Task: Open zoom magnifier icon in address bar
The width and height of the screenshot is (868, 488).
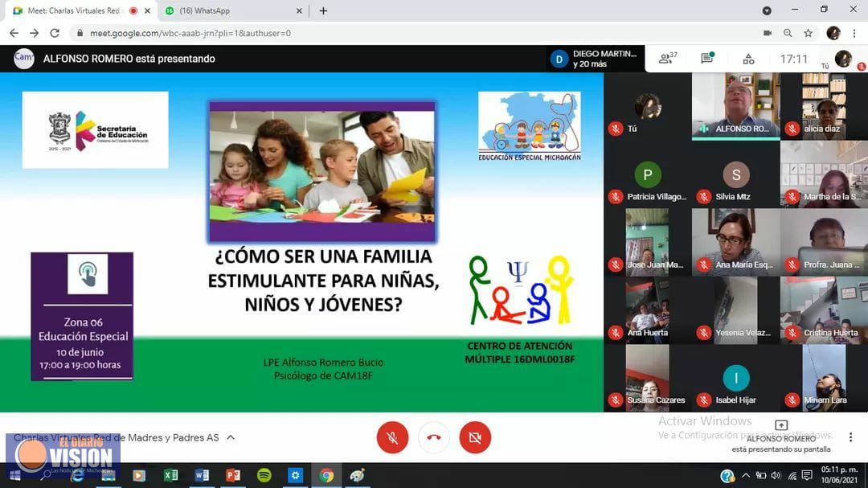Action: pos(788,33)
